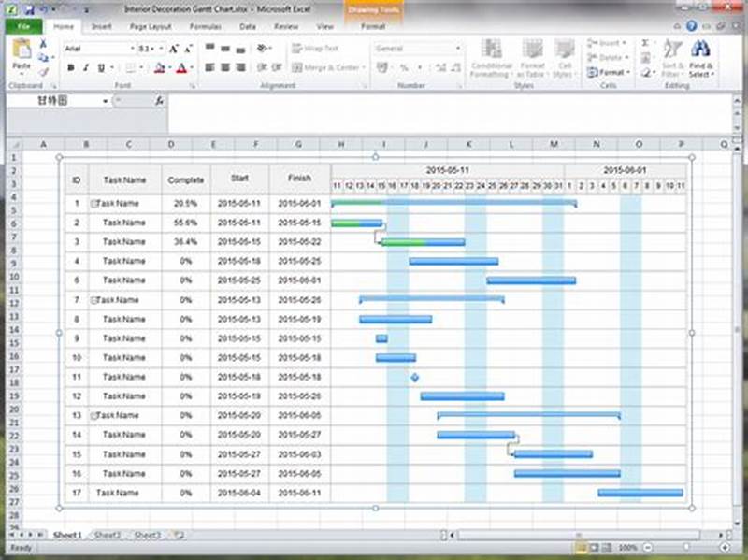Image resolution: width=748 pixels, height=560 pixels.
Task: Select the Format Painter tool
Action: (43, 73)
